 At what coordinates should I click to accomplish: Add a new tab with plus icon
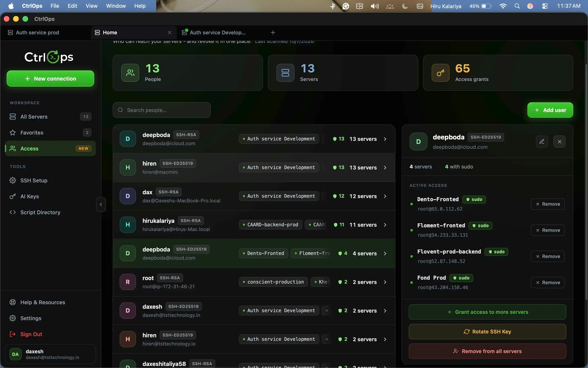tap(273, 33)
